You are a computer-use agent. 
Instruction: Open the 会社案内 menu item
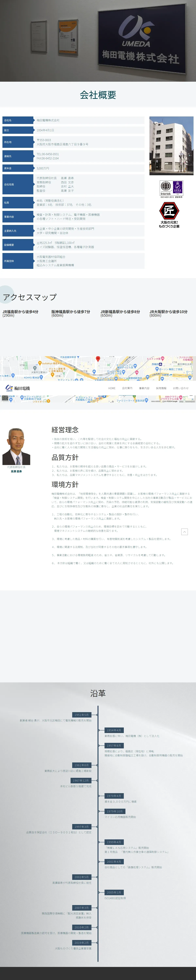pyautogui.click(x=127, y=388)
